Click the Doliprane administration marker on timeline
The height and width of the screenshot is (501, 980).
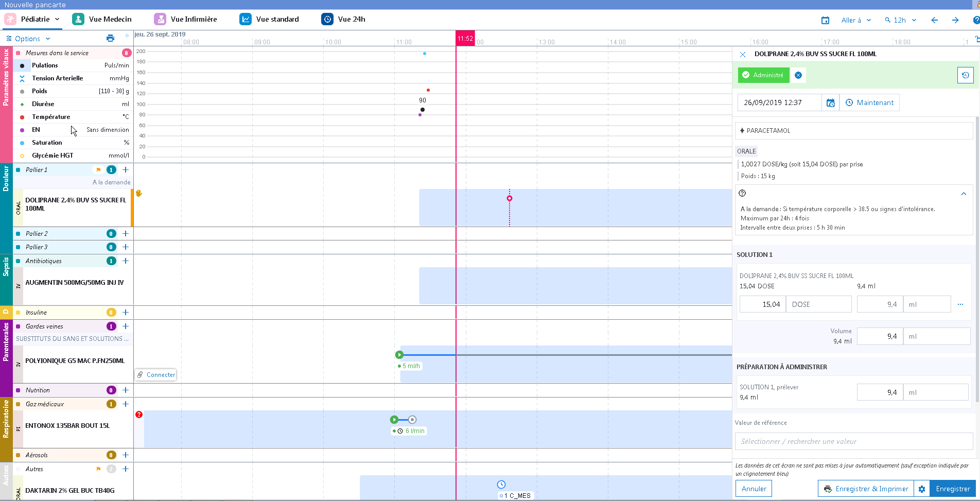tap(509, 198)
